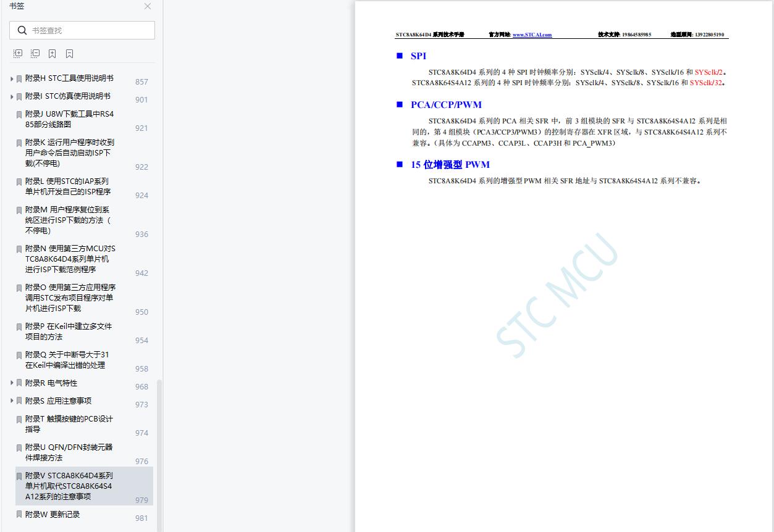Open bookmark 附录H STC工具使用说明书
This screenshot has width=774, height=532.
[x=69, y=78]
